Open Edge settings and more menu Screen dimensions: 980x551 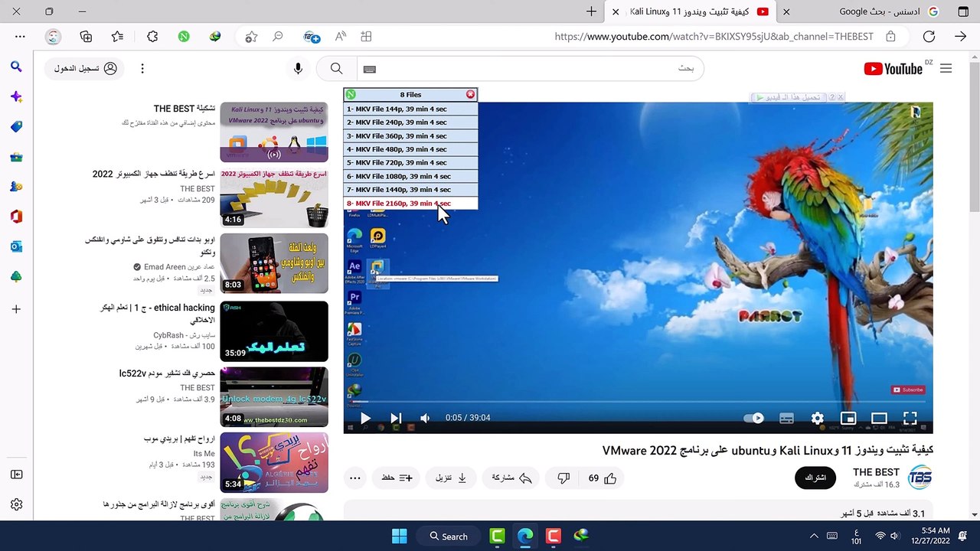[x=20, y=37]
